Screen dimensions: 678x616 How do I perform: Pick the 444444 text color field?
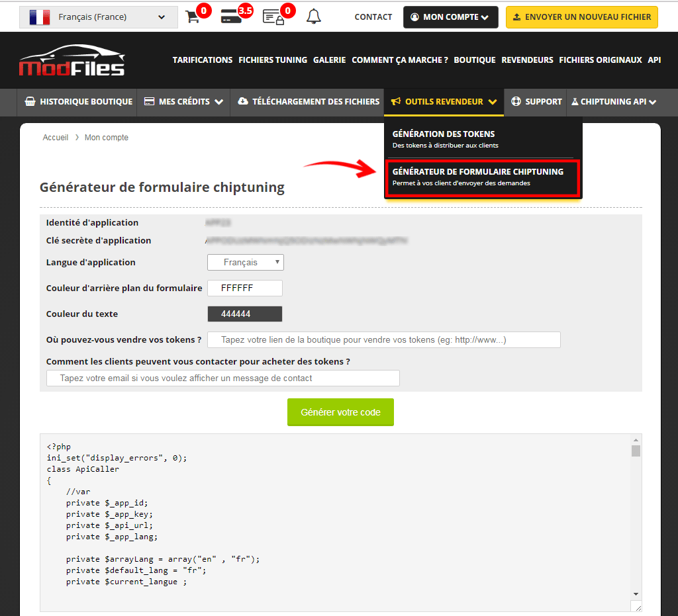pos(245,314)
